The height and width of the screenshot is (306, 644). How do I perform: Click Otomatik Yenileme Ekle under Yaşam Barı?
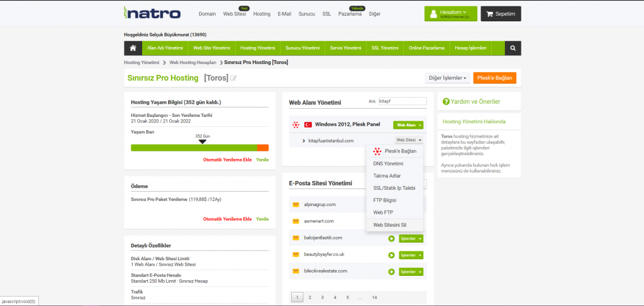tap(228, 160)
